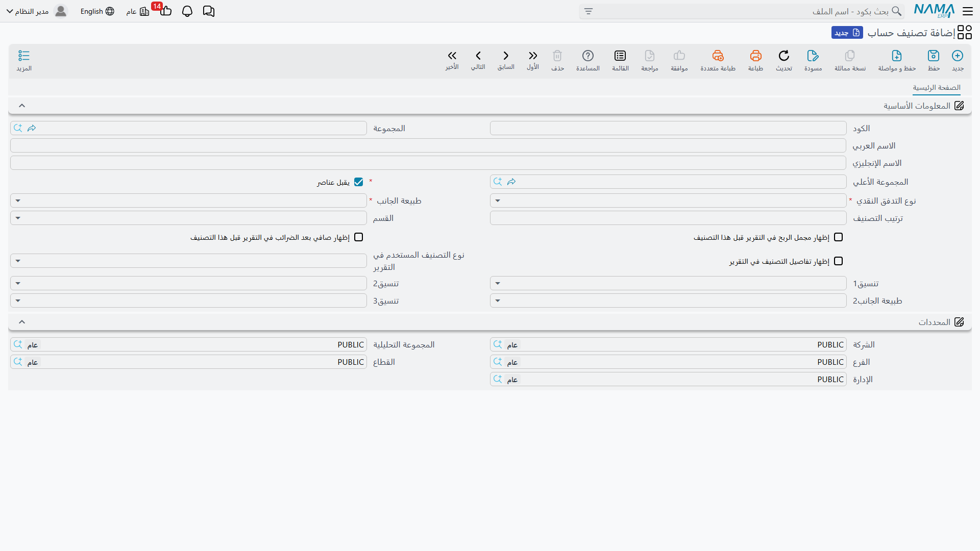The image size is (980, 551).
Task: Open the تنسيق1 dropdown
Action: point(668,283)
